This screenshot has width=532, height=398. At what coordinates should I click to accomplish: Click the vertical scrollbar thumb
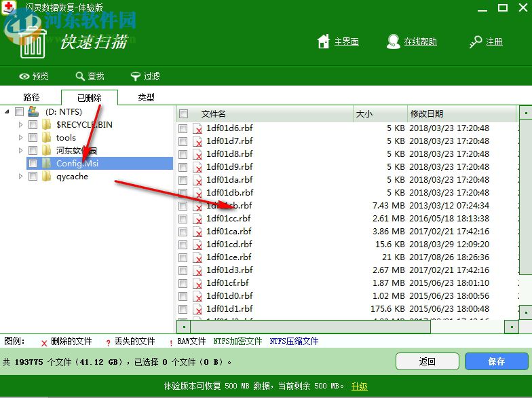(525, 197)
